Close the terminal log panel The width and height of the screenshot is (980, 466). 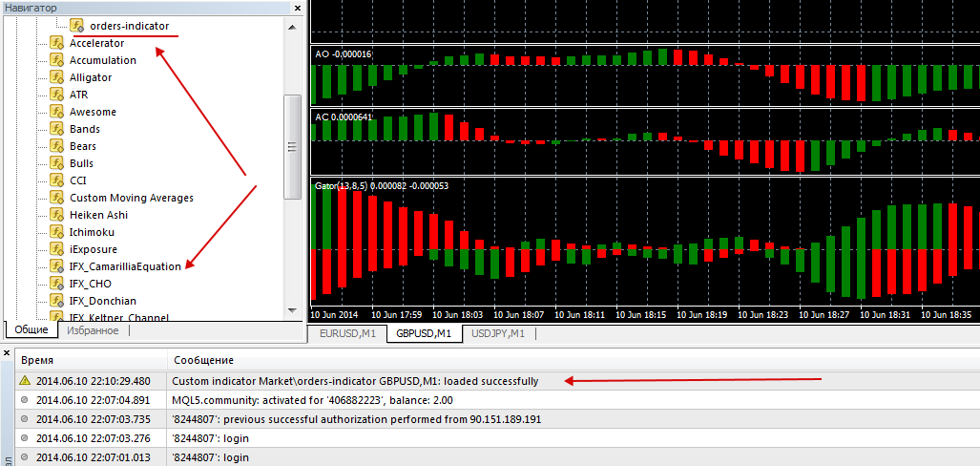(7, 353)
